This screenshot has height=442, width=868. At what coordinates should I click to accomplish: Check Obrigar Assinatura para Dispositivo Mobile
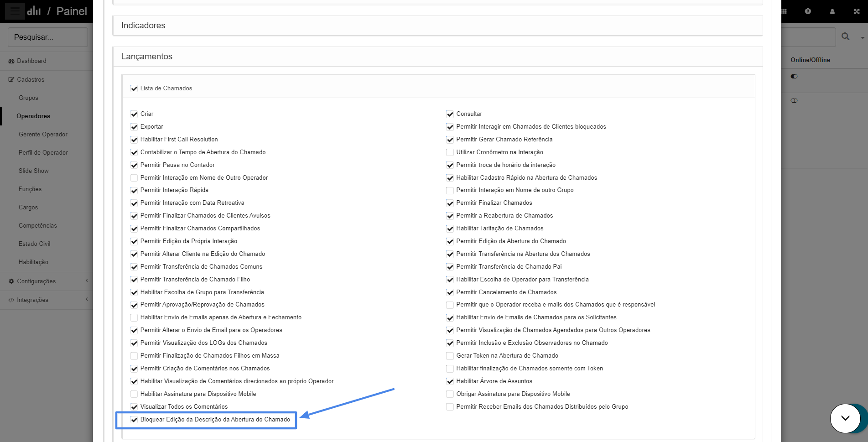(450, 394)
